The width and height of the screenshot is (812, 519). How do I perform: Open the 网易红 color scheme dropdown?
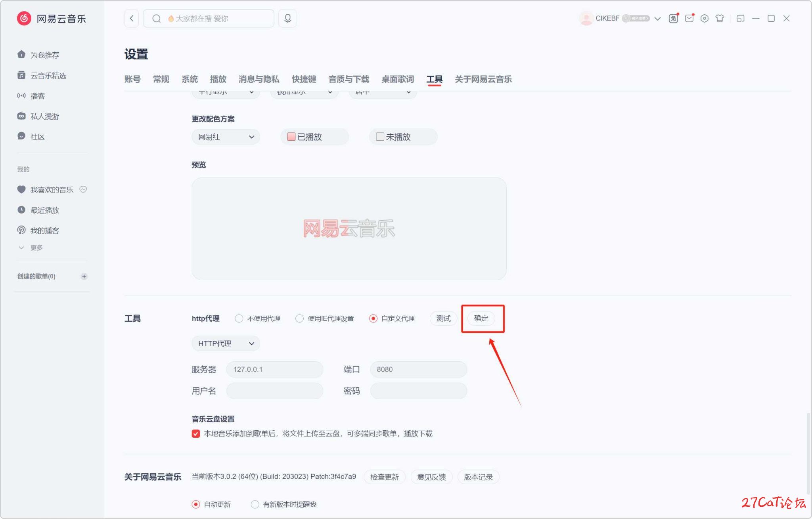click(x=226, y=137)
